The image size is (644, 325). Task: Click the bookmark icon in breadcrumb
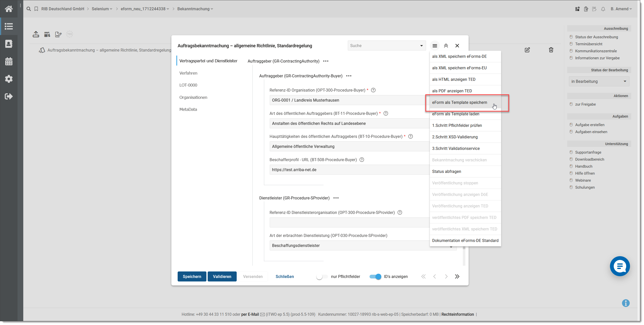36,9
